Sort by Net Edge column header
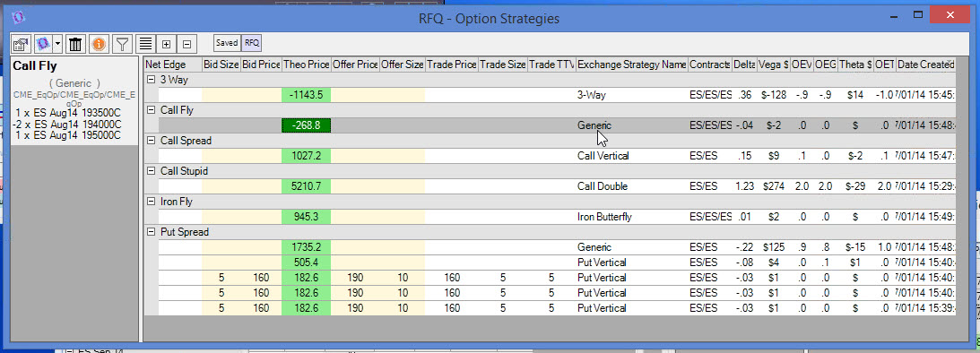The image size is (980, 353). point(173,65)
